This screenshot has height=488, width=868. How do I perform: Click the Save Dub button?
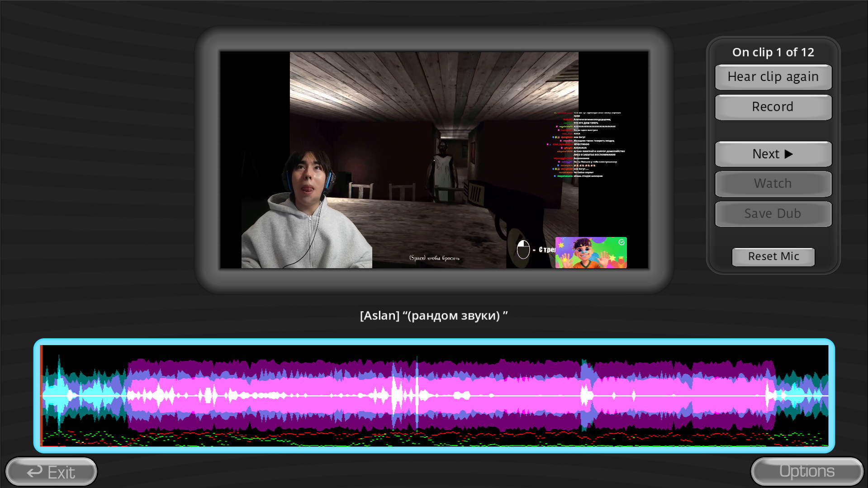773,213
